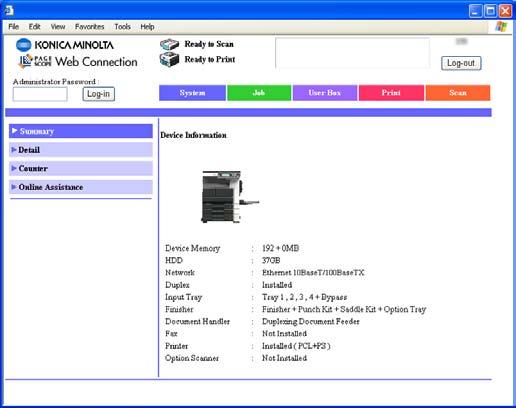Click the Ready to Scan scanner icon

tap(169, 44)
